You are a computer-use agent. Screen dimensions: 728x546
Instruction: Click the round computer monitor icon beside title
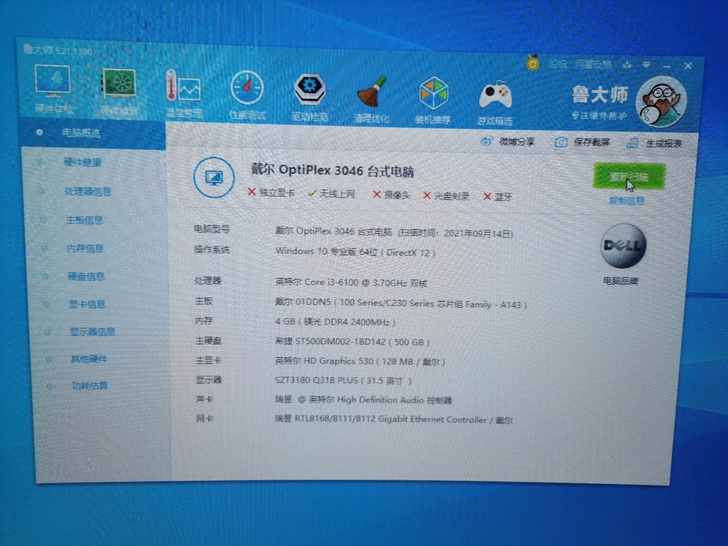(x=214, y=177)
